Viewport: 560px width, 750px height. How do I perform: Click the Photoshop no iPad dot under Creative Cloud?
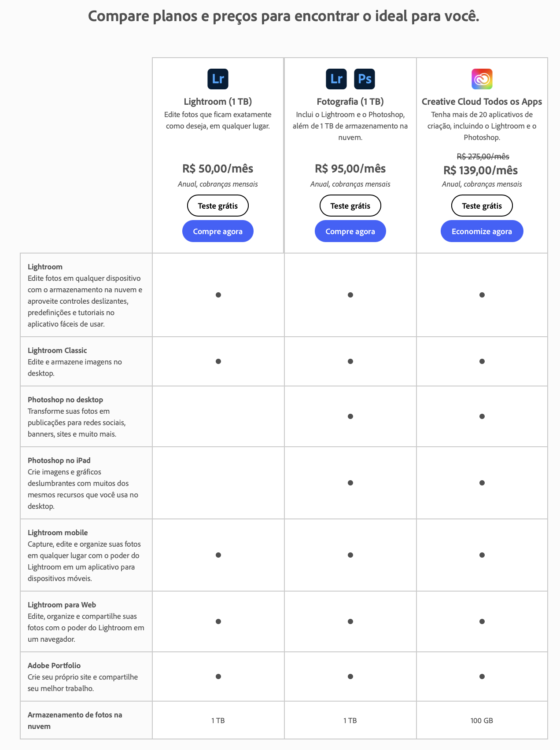(x=482, y=483)
